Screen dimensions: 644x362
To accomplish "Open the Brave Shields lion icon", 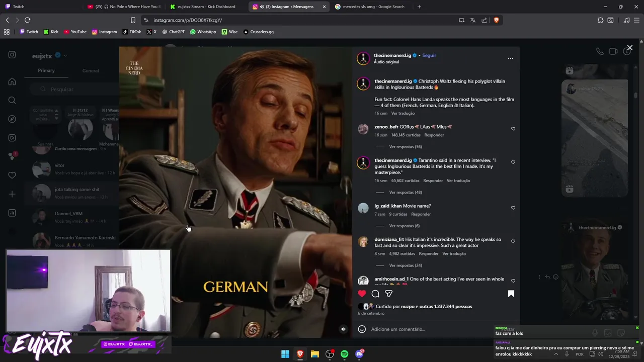I will 496,20.
